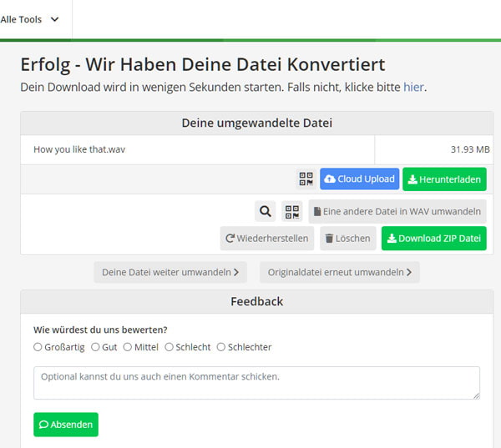This screenshot has height=448, width=501.
Task: Click the magnifier search icon button
Action: click(265, 211)
